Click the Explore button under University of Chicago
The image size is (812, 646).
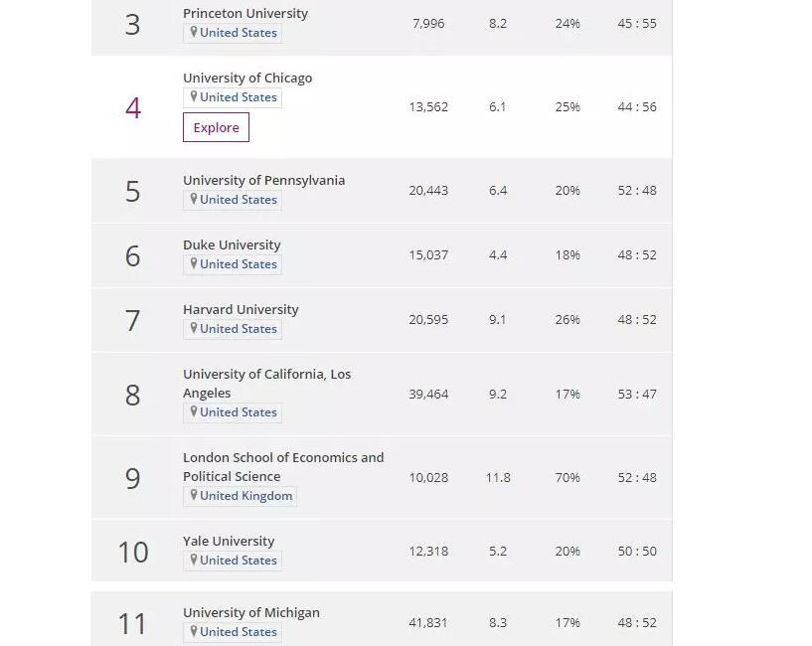[216, 127]
